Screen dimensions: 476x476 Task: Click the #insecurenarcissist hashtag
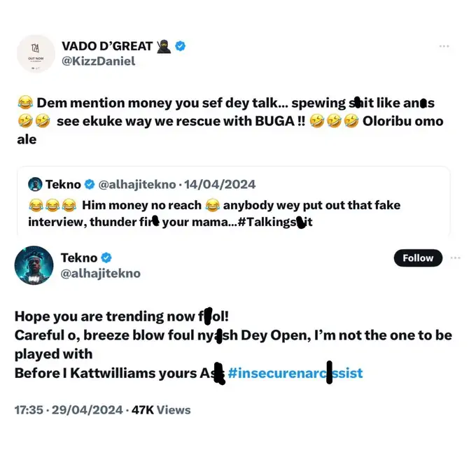point(295,373)
